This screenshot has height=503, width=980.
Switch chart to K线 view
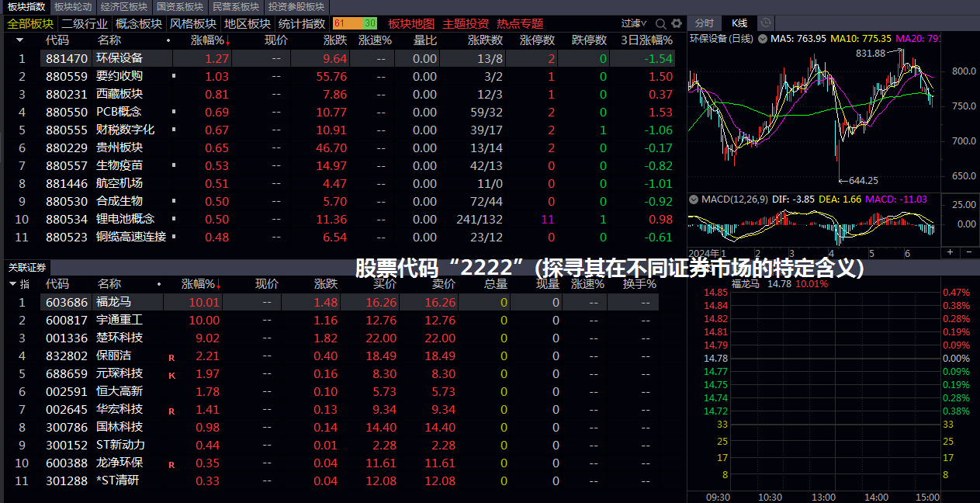[739, 23]
